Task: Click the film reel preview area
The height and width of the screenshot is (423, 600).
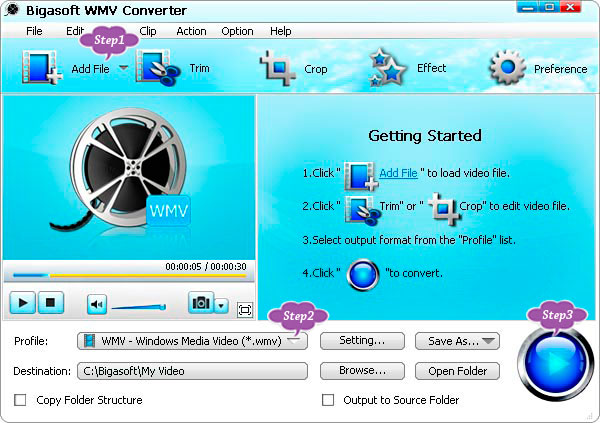Action: 129,178
